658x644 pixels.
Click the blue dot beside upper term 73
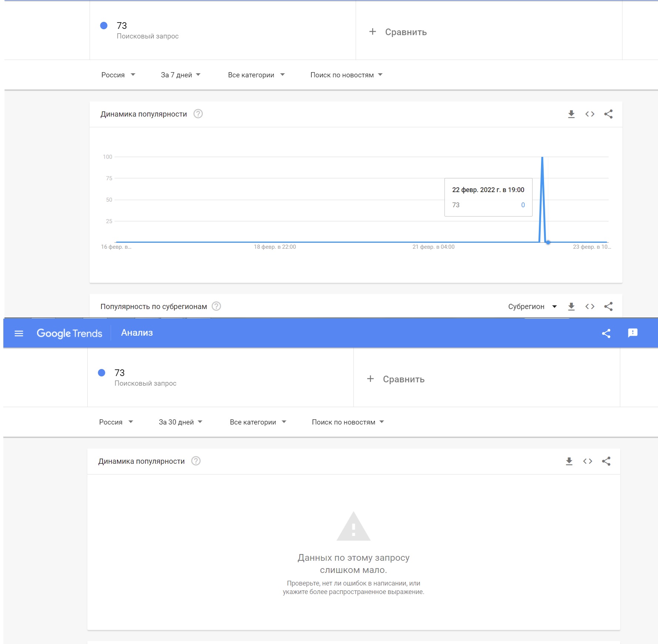coord(104,26)
